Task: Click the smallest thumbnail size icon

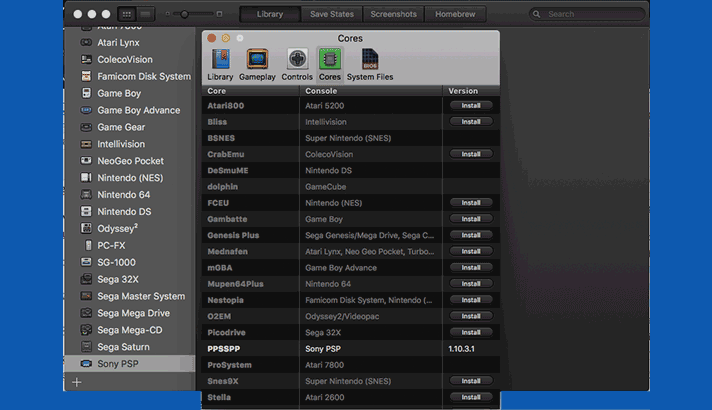Action: point(168,14)
